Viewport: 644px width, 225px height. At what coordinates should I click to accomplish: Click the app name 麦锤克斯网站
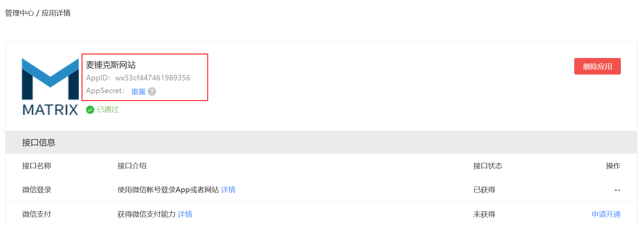111,65
